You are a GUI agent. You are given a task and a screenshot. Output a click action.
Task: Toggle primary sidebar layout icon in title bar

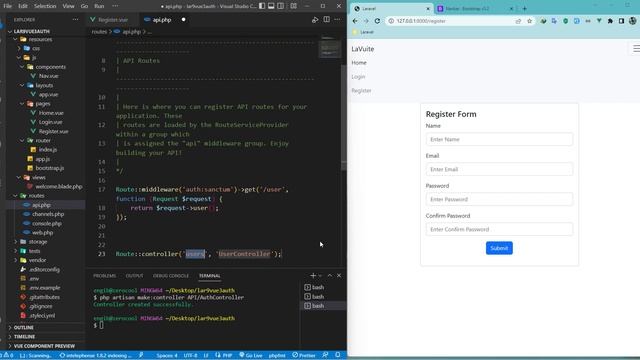[262, 6]
